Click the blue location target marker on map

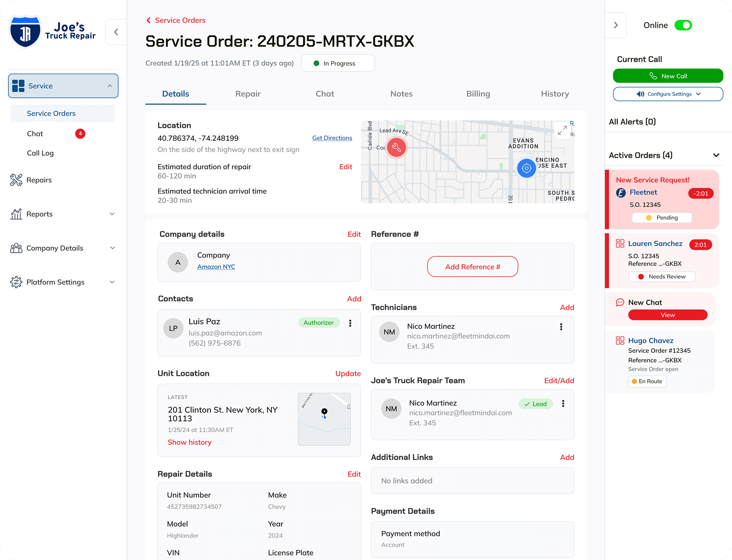pos(526,168)
